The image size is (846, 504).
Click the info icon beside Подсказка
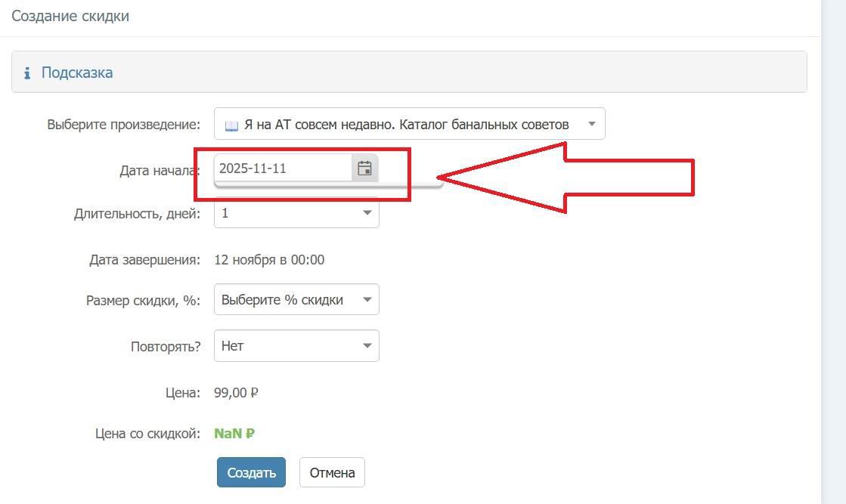27,73
